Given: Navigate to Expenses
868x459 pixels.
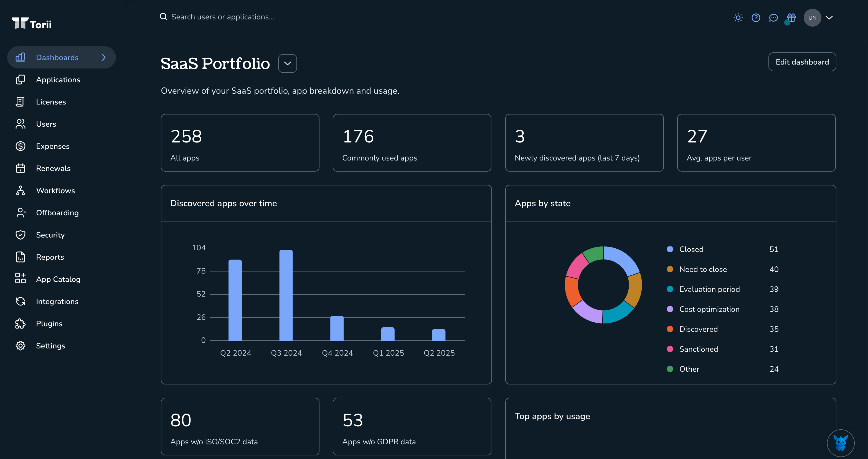Looking at the screenshot, I should coord(53,146).
